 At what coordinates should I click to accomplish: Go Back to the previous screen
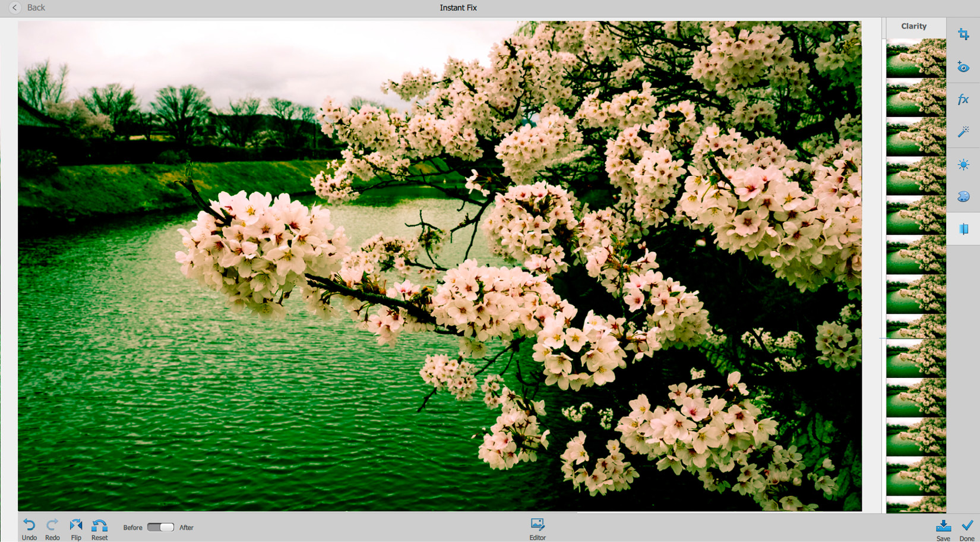(x=27, y=8)
